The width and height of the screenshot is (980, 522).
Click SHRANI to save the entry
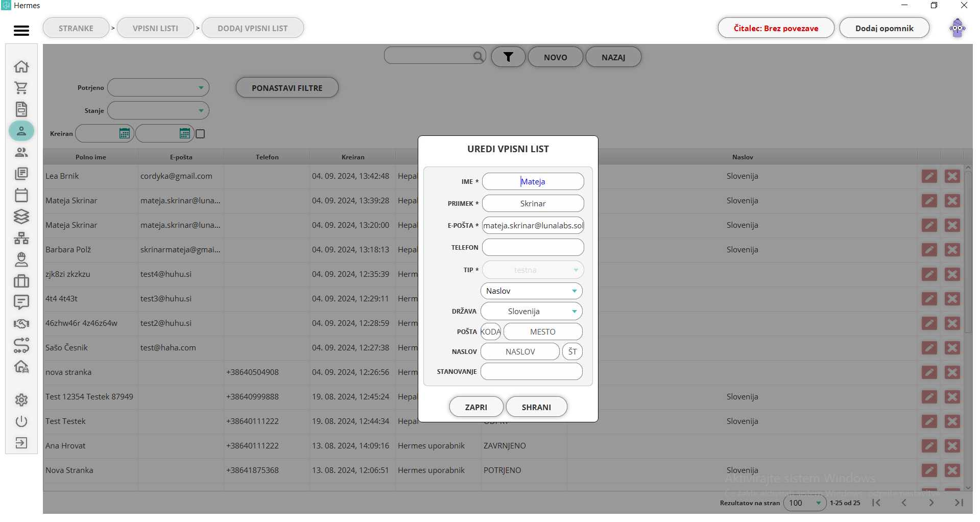[x=536, y=407]
